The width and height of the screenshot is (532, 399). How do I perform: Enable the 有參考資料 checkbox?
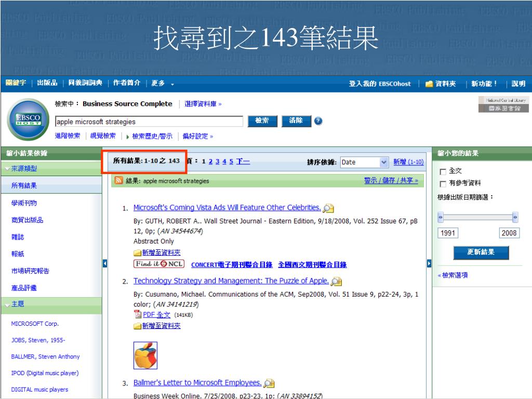(443, 184)
